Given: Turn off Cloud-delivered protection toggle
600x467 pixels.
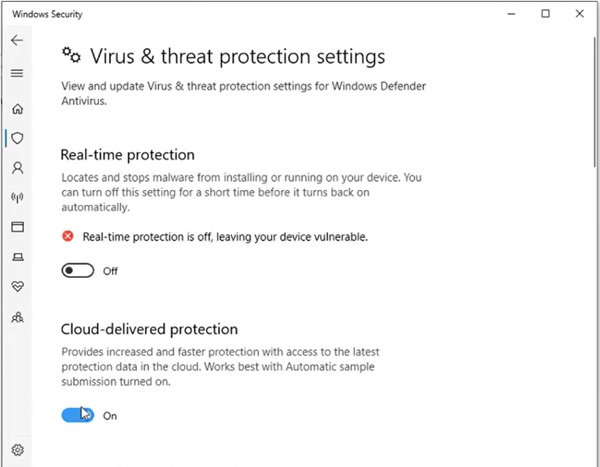Looking at the screenshot, I should tap(77, 415).
